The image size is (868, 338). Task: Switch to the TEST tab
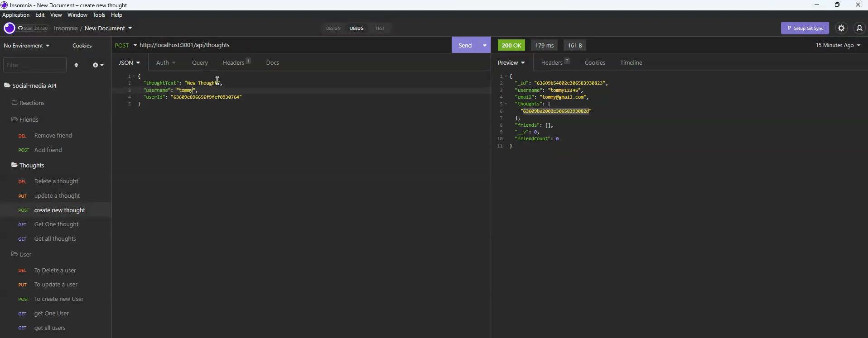380,28
